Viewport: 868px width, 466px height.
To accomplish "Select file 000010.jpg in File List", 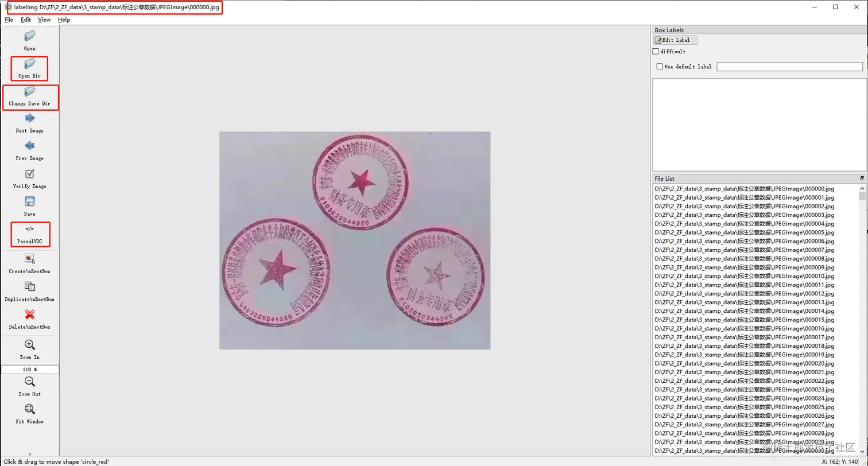I will (745, 276).
